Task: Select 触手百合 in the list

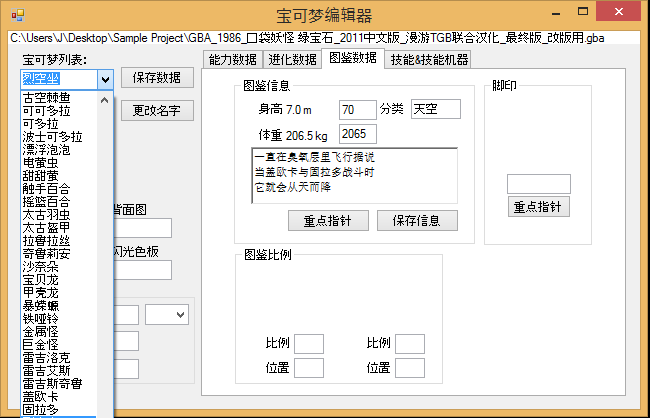Action: (x=59, y=189)
